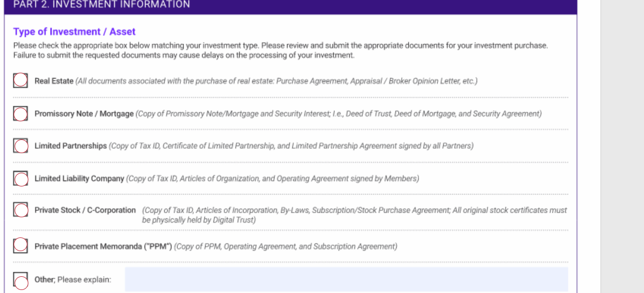This screenshot has height=293, width=644.
Task: Click the Private Stock / C-Corporation label
Action: coord(85,210)
